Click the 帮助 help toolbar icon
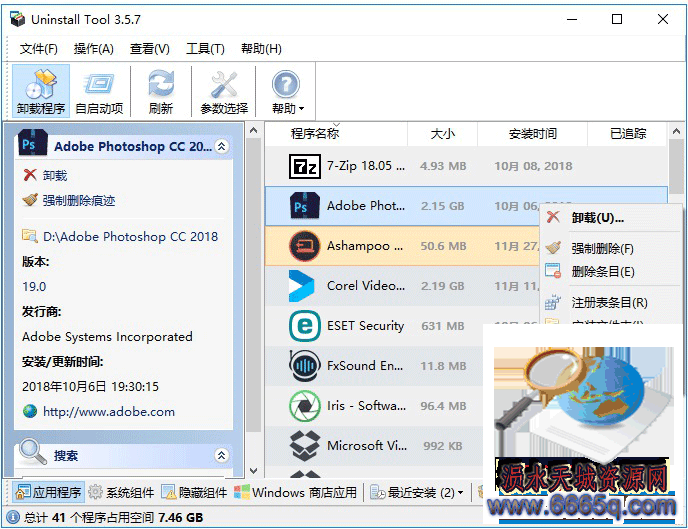This screenshot has width=688, height=529. click(x=286, y=84)
